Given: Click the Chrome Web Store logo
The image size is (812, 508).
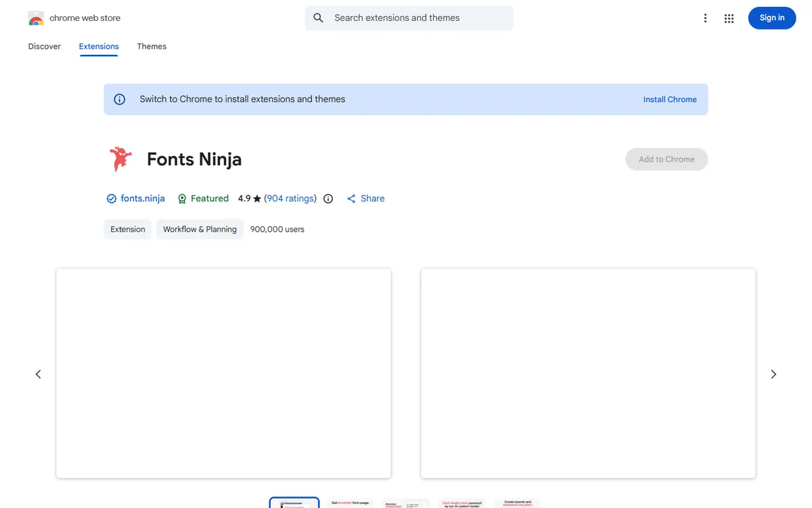Looking at the screenshot, I should [36, 18].
